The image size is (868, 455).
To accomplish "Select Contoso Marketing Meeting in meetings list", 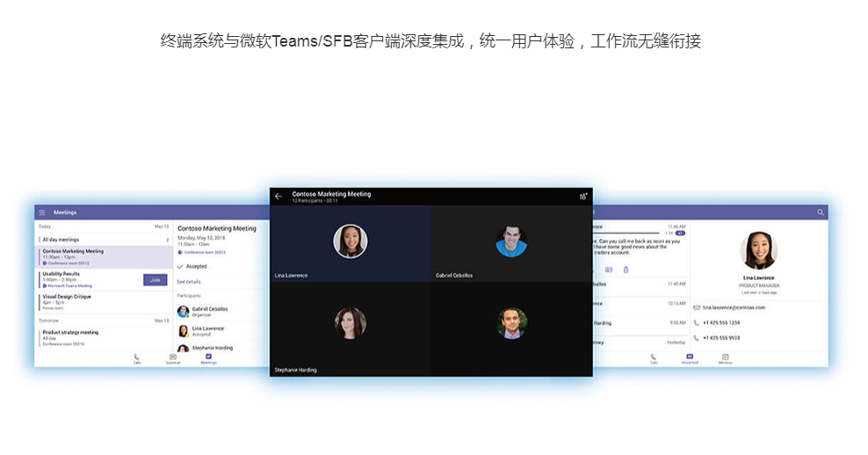I will (104, 256).
